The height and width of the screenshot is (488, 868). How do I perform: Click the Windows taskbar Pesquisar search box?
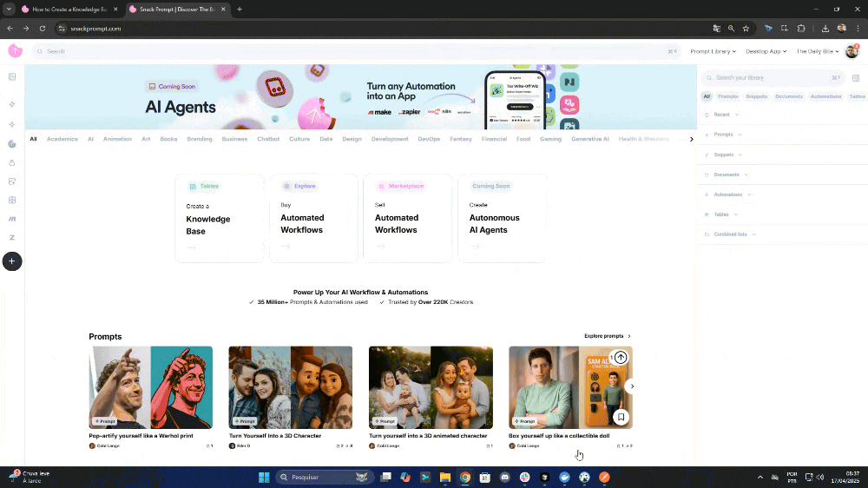click(x=323, y=477)
